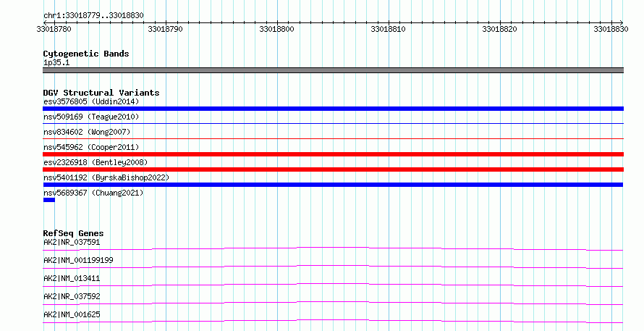Click ruler position 33018830
The image size is (644, 331).
pyautogui.click(x=611, y=29)
